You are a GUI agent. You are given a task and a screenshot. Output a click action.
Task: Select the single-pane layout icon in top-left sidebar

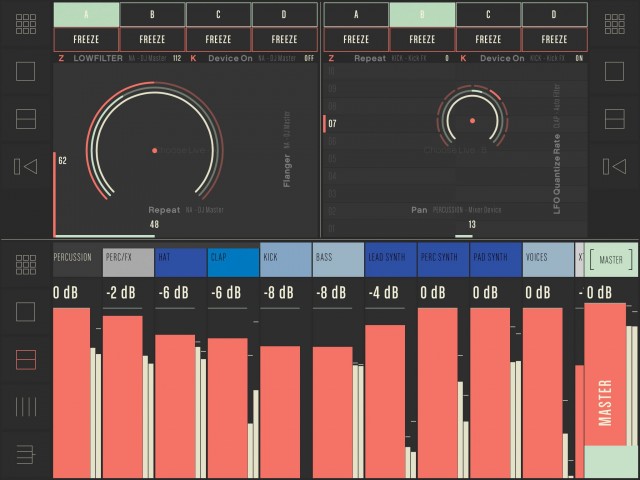tap(26, 72)
